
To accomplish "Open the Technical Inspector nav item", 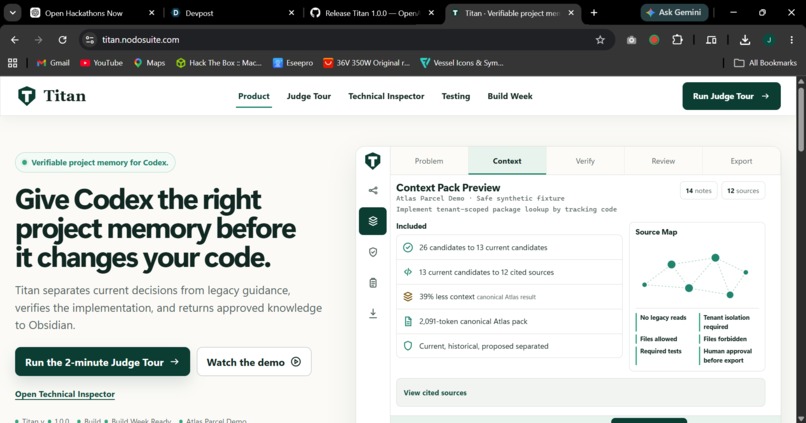I will pyautogui.click(x=386, y=96).
